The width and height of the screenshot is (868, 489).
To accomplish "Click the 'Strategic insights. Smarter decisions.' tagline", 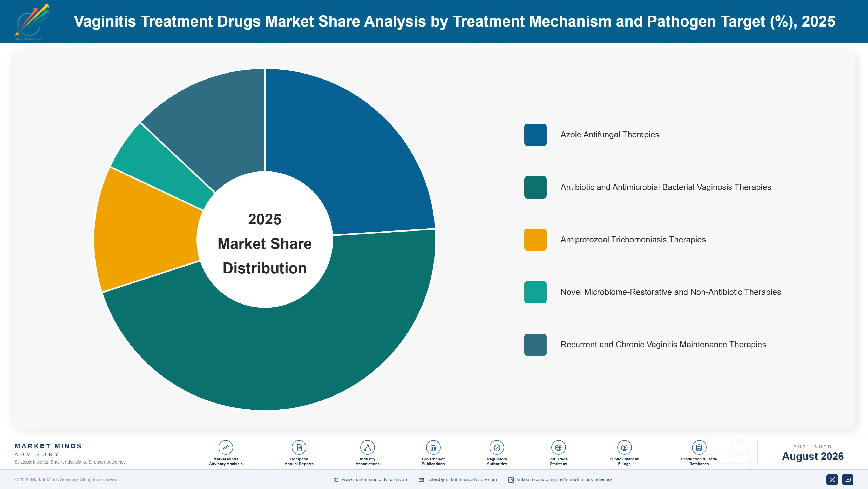I will click(70, 462).
